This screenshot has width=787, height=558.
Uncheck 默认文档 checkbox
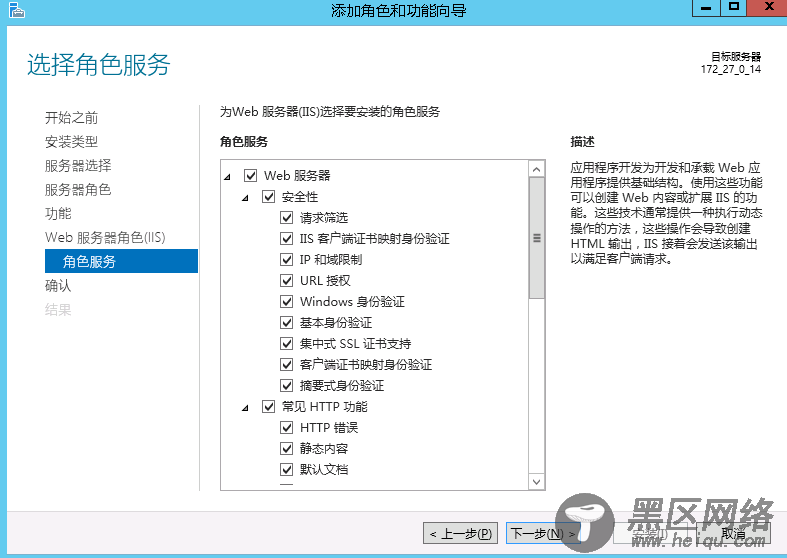click(287, 470)
